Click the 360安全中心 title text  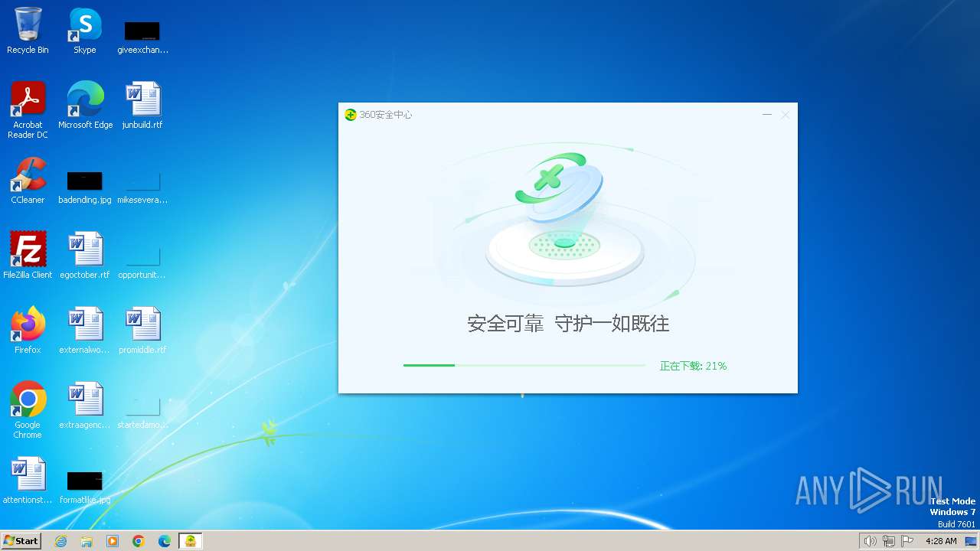386,115
